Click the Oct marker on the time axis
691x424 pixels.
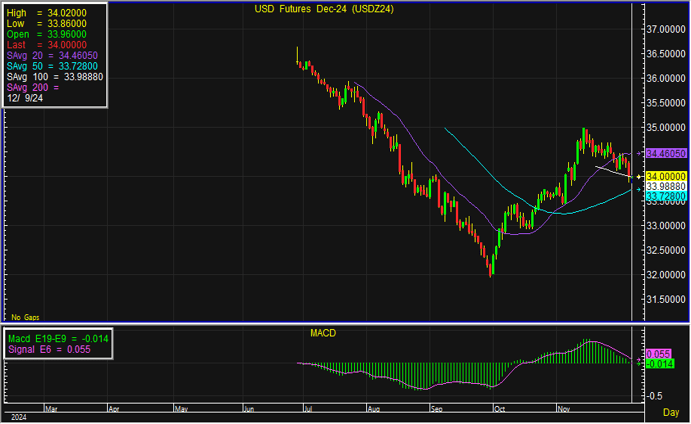(499, 408)
